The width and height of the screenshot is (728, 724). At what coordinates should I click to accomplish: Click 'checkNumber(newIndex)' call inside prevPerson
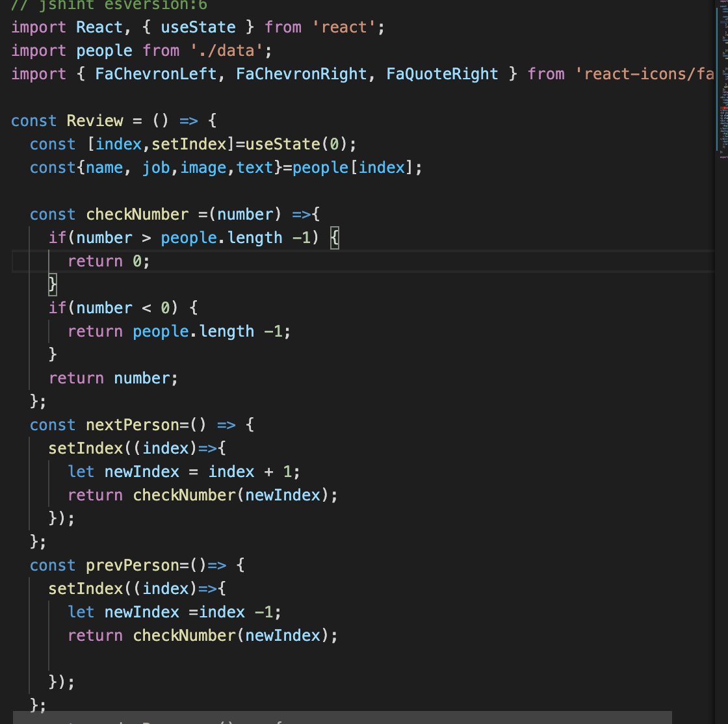pyautogui.click(x=231, y=636)
